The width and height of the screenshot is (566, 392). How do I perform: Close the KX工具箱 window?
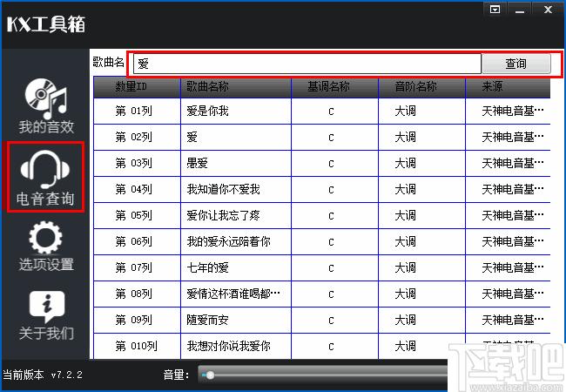[548, 9]
